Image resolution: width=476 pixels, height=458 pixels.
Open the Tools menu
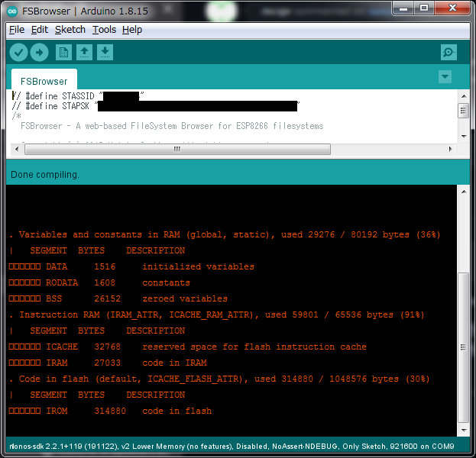tap(104, 30)
